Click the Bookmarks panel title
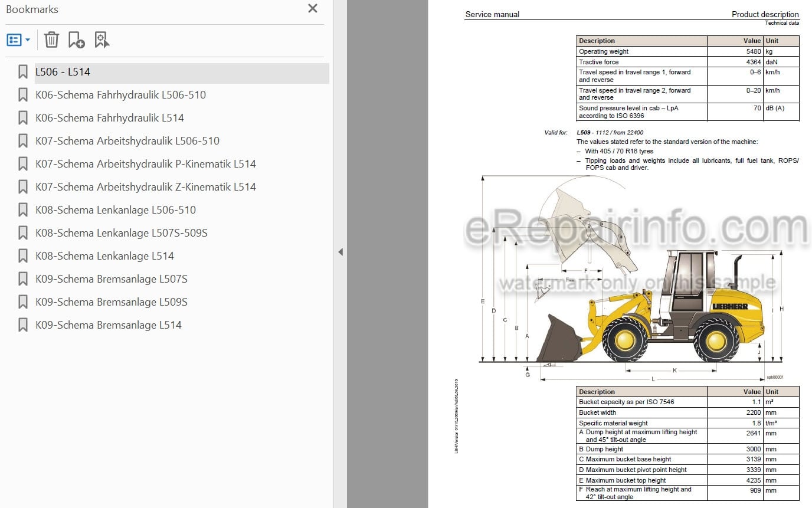Viewport: 812px width, 508px height. (x=32, y=9)
